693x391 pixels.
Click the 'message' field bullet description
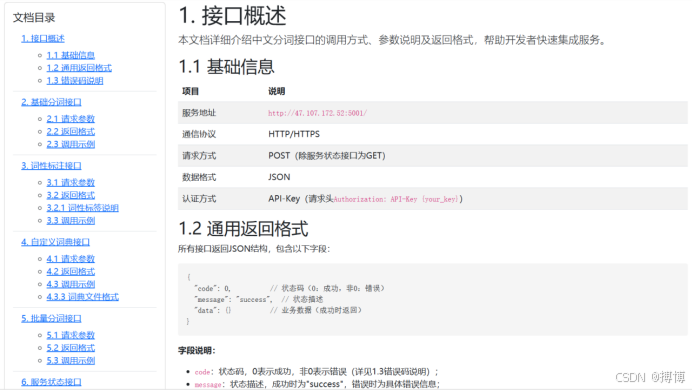point(317,384)
